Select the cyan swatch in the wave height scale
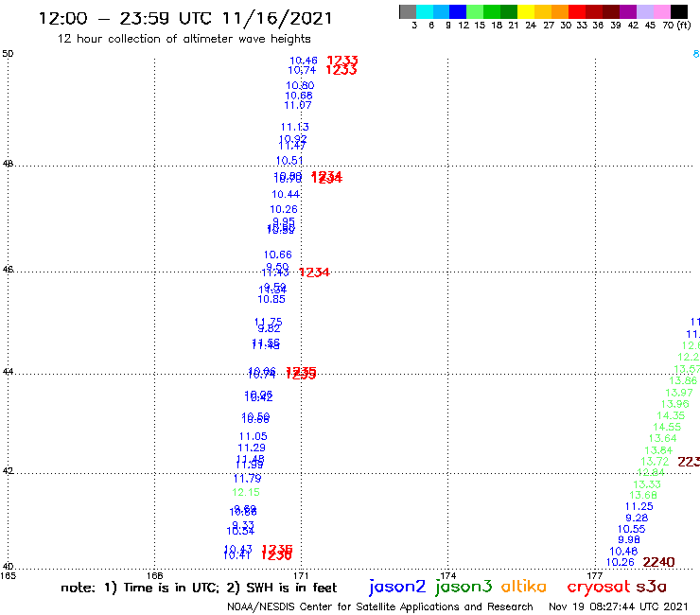The height and width of the screenshot is (615, 700). point(425,11)
